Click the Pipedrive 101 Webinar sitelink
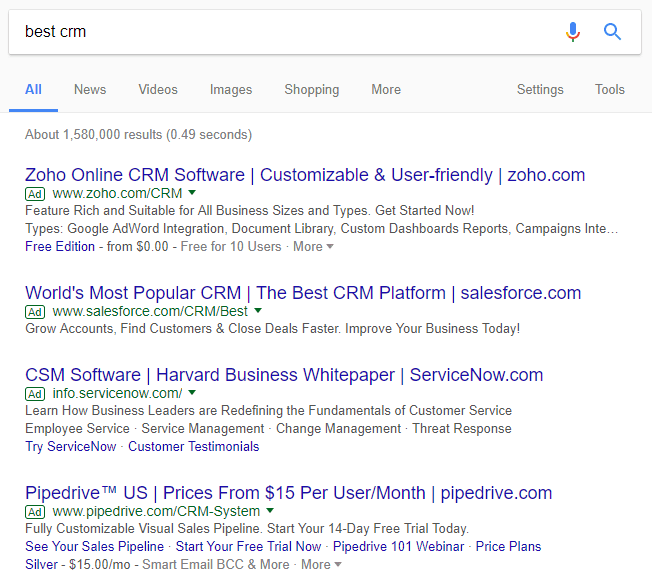This screenshot has height=582, width=652. tap(398, 546)
